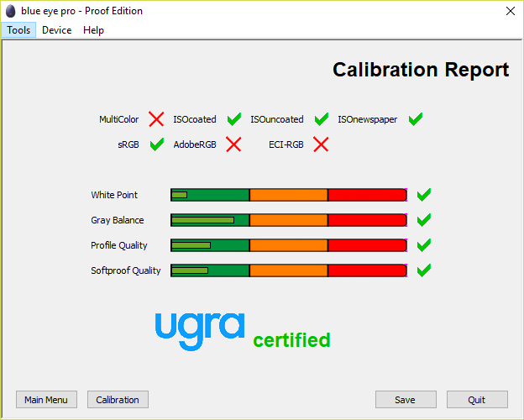524x420 pixels.
Task: Click the red X next to AdobeRGB
Action: [233, 144]
